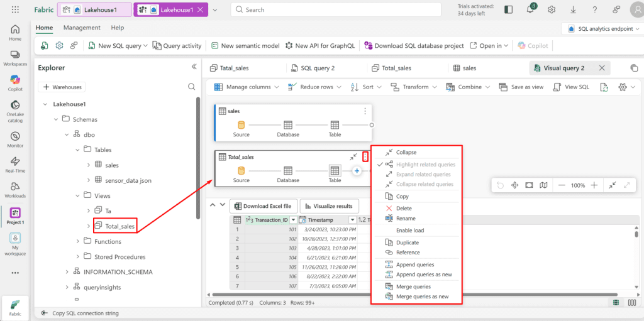Click the zoom in plus button
Image resolution: width=644 pixels, height=321 pixels.
pos(594,185)
